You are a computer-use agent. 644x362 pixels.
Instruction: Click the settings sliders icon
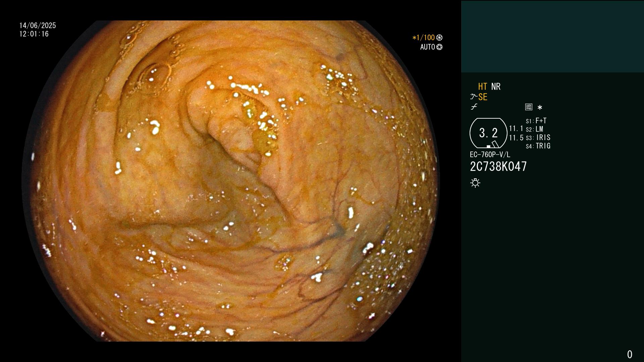click(529, 107)
